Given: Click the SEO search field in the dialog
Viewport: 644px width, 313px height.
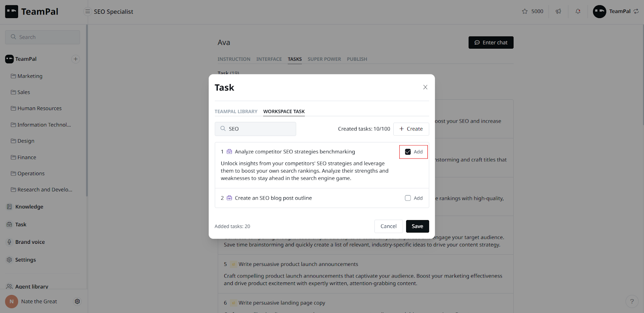Looking at the screenshot, I should (x=255, y=129).
